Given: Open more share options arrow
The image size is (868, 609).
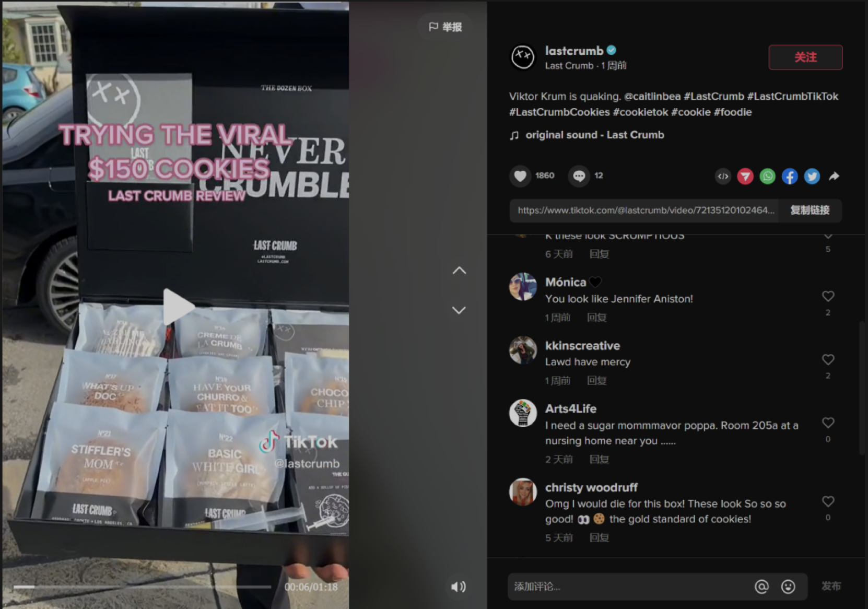Looking at the screenshot, I should tap(834, 177).
